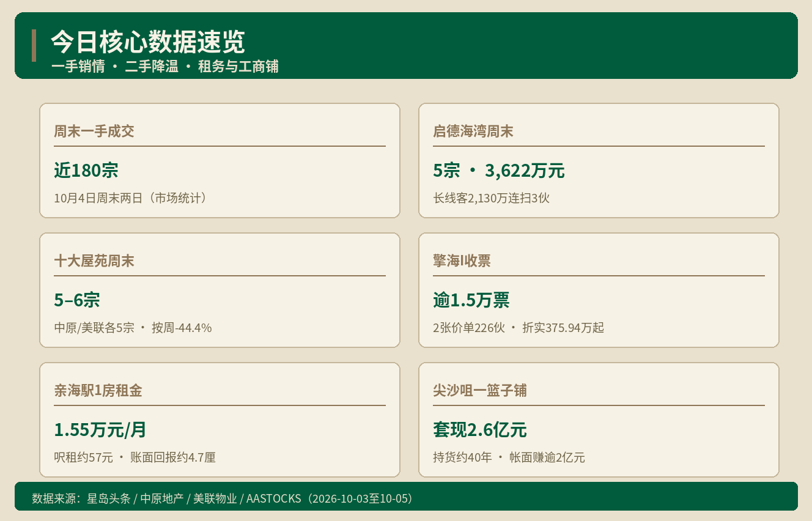Click the card heading "亲海駅1房租金"
The width and height of the screenshot is (812, 521).
pos(98,390)
